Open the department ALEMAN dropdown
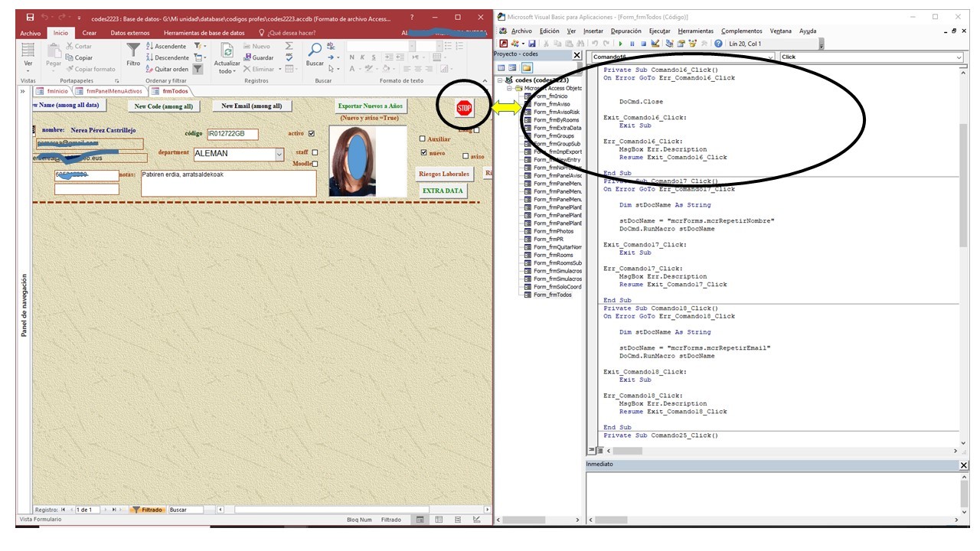980x551 pixels. click(278, 154)
